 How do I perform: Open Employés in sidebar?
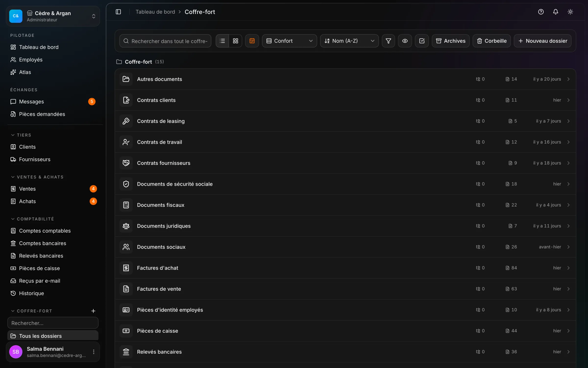(x=53, y=60)
